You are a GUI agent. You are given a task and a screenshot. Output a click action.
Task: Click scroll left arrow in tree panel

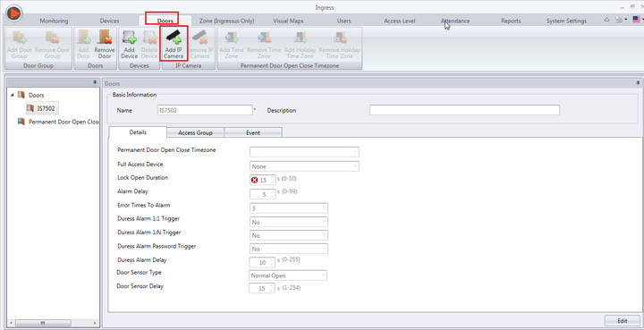11,323
